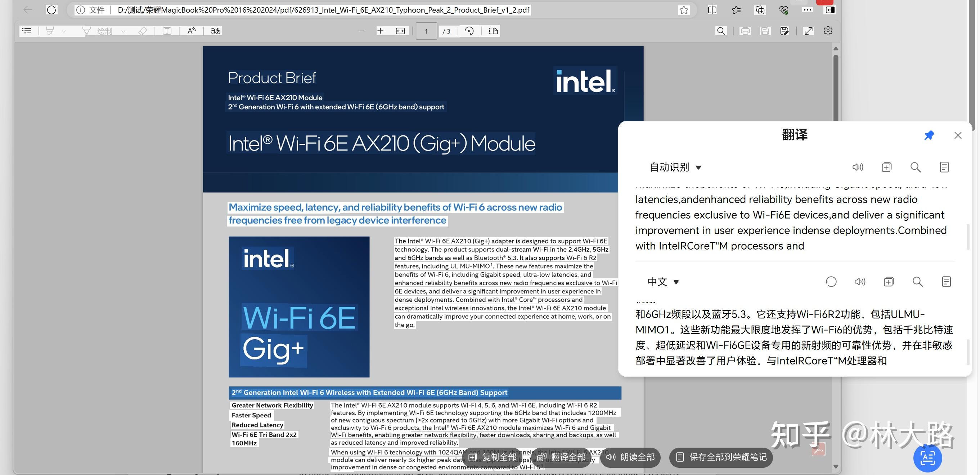Expand the 绘制 draw options chevron
Image resolution: width=980 pixels, height=475 pixels.
pyautogui.click(x=123, y=31)
